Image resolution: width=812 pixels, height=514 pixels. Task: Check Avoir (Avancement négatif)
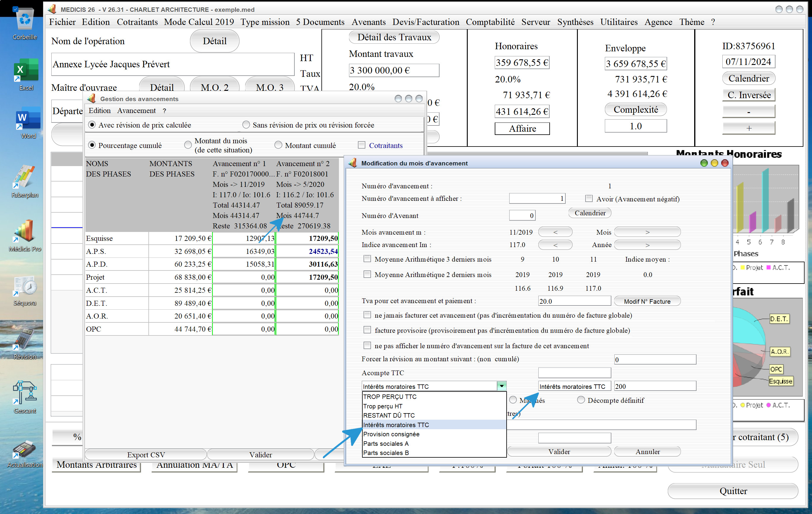click(589, 198)
